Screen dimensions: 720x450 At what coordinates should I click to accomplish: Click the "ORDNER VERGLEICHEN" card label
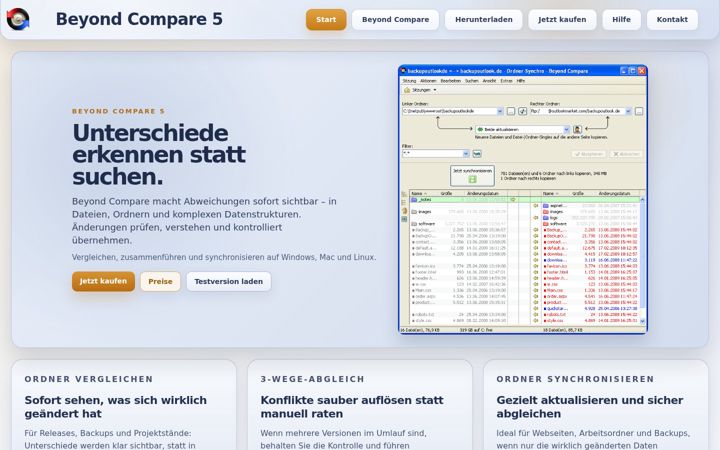pos(89,379)
